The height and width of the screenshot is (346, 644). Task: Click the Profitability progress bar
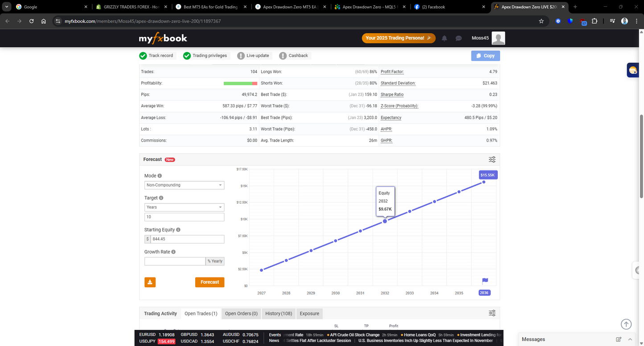pos(240,83)
